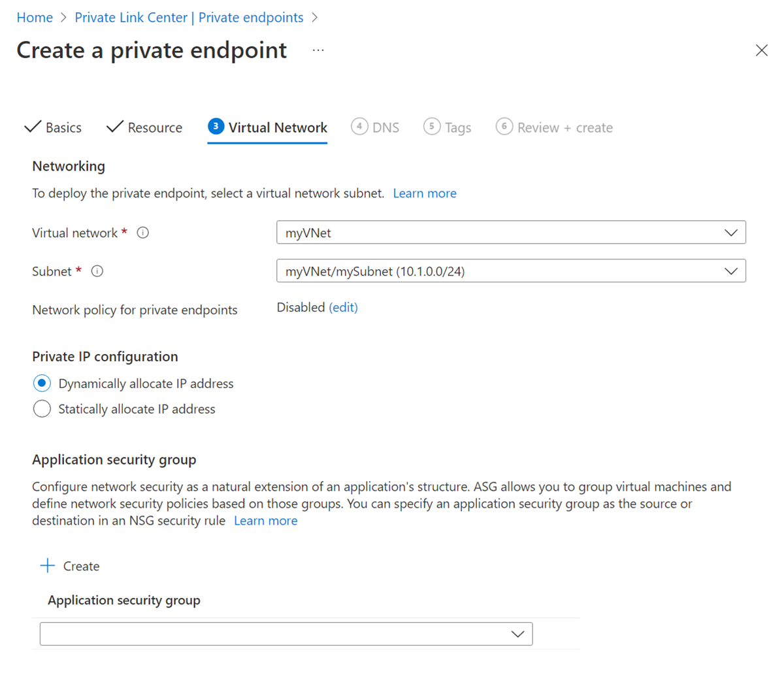The width and height of the screenshot is (784, 673).
Task: Click the step 5 Tags circle icon
Action: (432, 126)
